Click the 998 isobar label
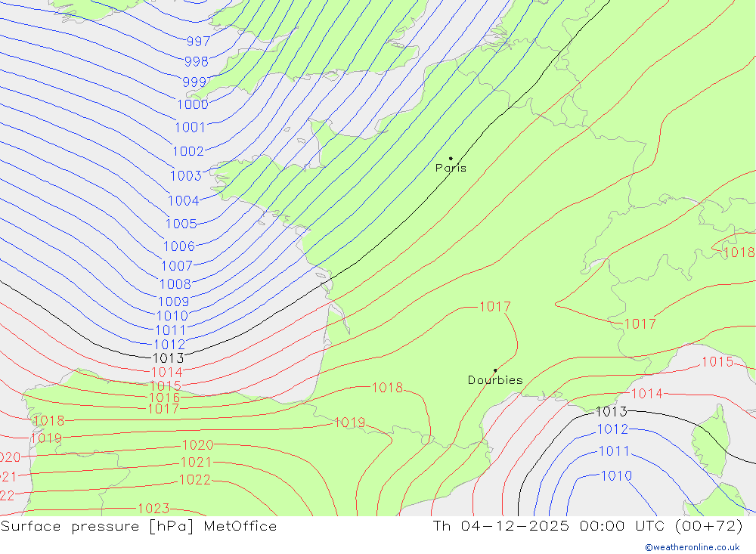 coord(197,62)
